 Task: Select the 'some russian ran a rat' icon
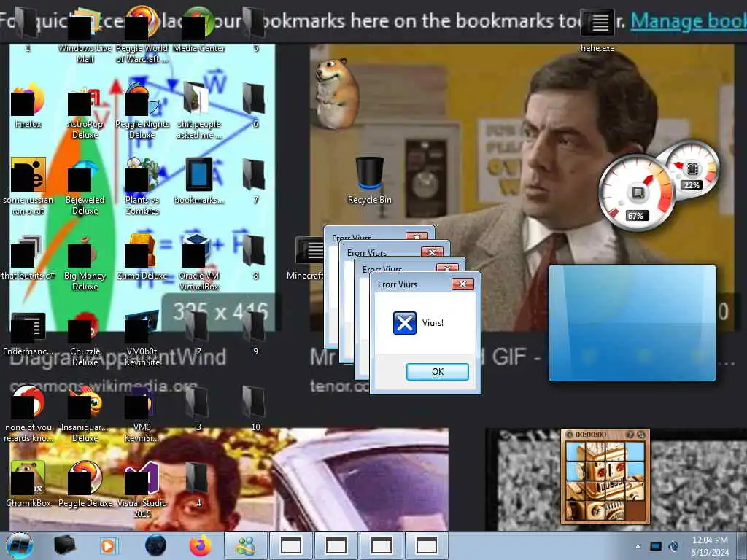(28, 187)
